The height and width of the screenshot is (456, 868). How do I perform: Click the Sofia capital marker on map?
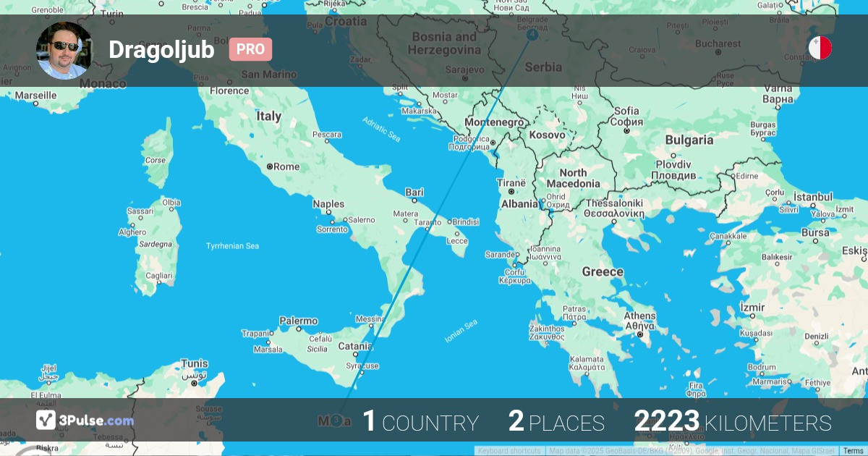[x=626, y=121]
